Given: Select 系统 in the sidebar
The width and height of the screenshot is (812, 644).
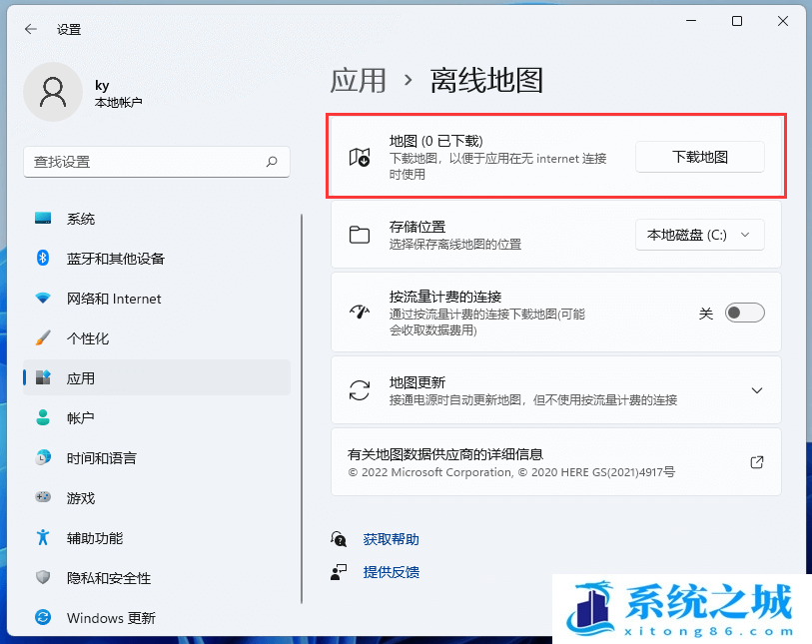Looking at the screenshot, I should pos(81,219).
